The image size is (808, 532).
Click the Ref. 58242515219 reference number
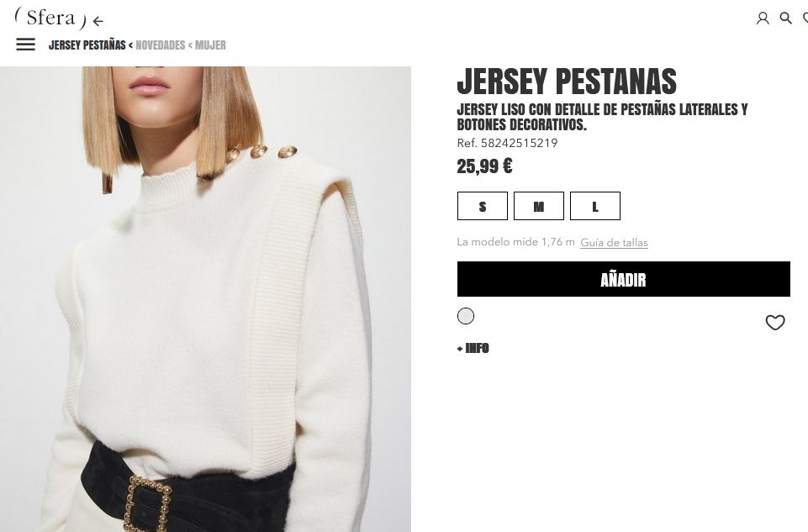point(507,143)
